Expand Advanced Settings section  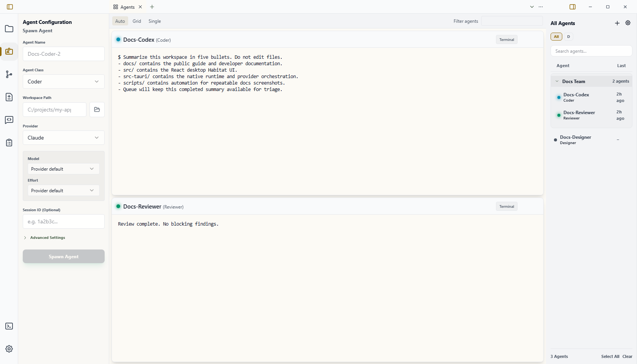click(x=44, y=238)
